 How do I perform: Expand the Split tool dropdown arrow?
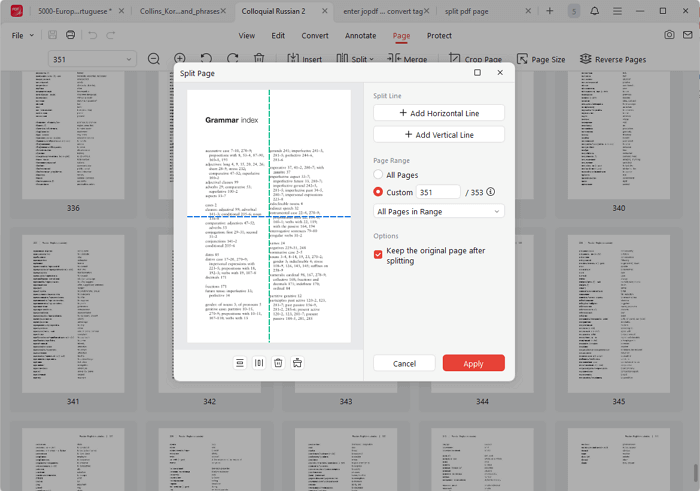[371, 59]
